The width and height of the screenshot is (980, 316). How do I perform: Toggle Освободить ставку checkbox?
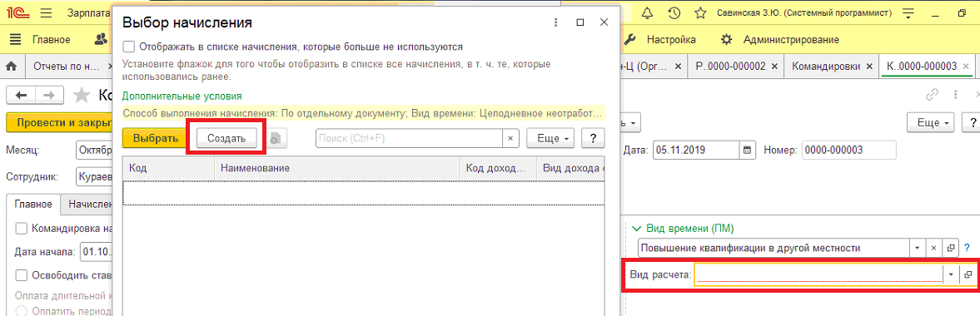pyautogui.click(x=22, y=274)
